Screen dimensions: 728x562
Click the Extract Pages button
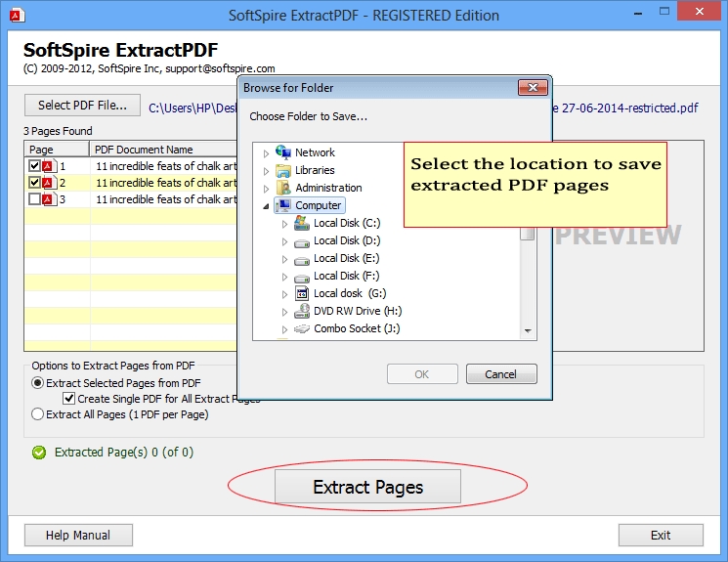click(367, 487)
